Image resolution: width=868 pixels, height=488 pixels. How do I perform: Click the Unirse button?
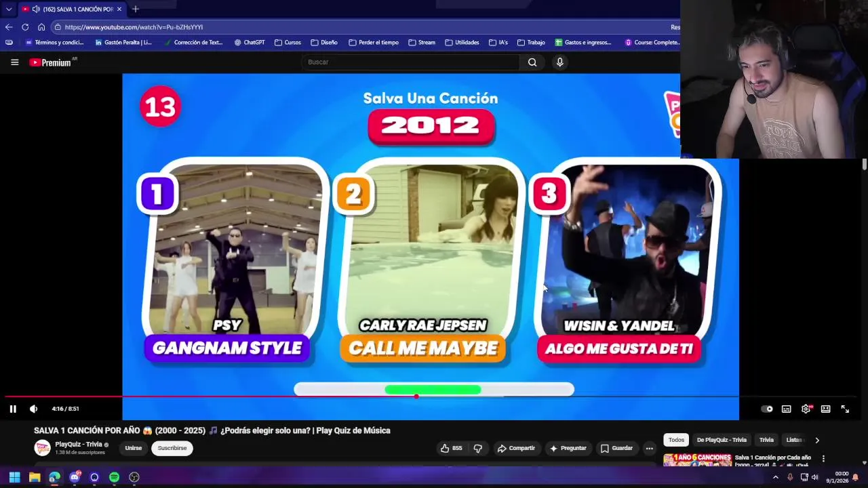pos(134,448)
